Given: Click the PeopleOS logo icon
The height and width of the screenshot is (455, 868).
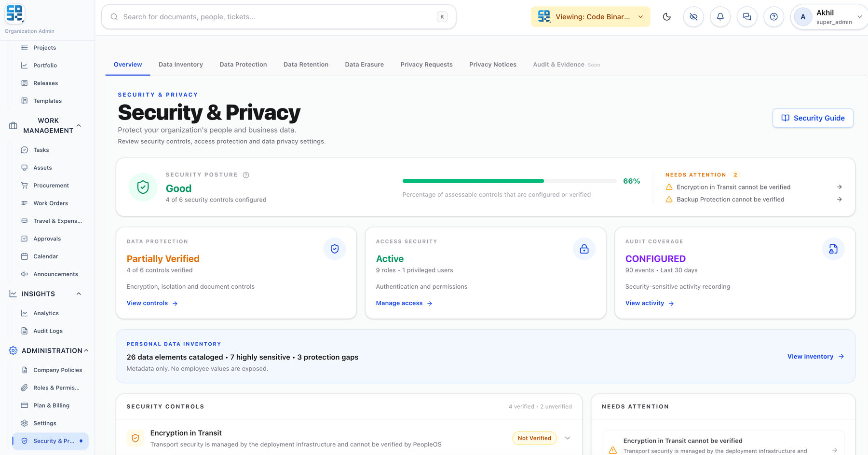Looking at the screenshot, I should [14, 14].
